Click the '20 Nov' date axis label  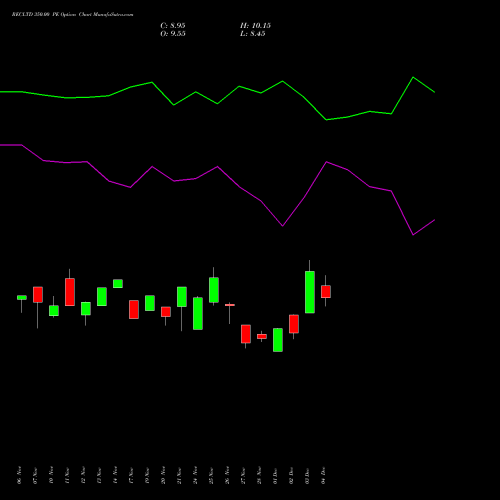pos(163,475)
